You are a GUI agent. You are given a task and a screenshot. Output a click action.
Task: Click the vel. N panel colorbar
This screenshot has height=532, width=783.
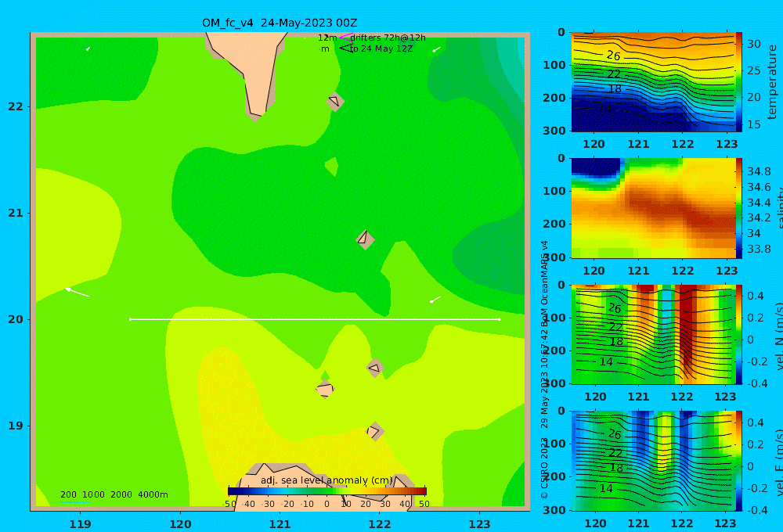point(739,334)
